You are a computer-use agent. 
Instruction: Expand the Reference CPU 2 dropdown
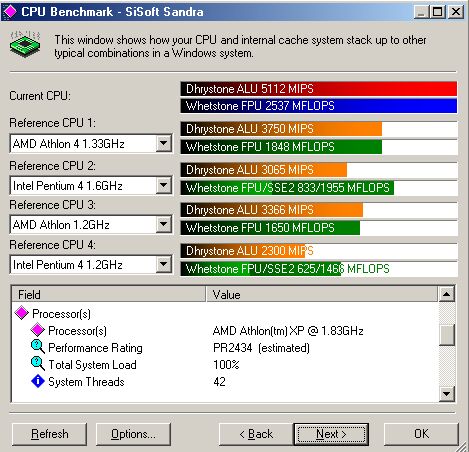[x=164, y=185]
